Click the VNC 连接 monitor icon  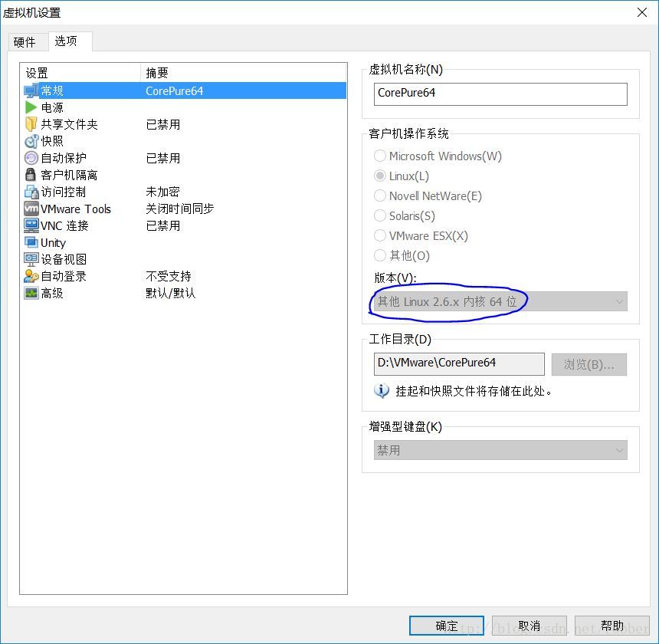(31, 225)
